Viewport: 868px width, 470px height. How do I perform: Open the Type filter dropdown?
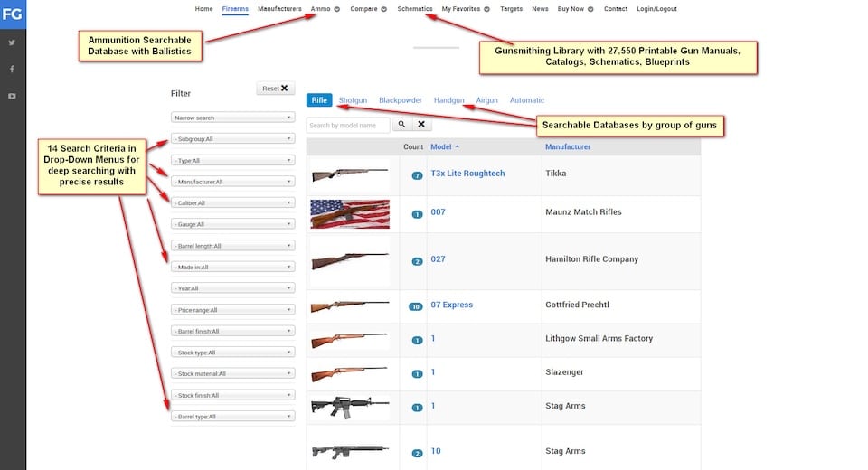(232, 161)
